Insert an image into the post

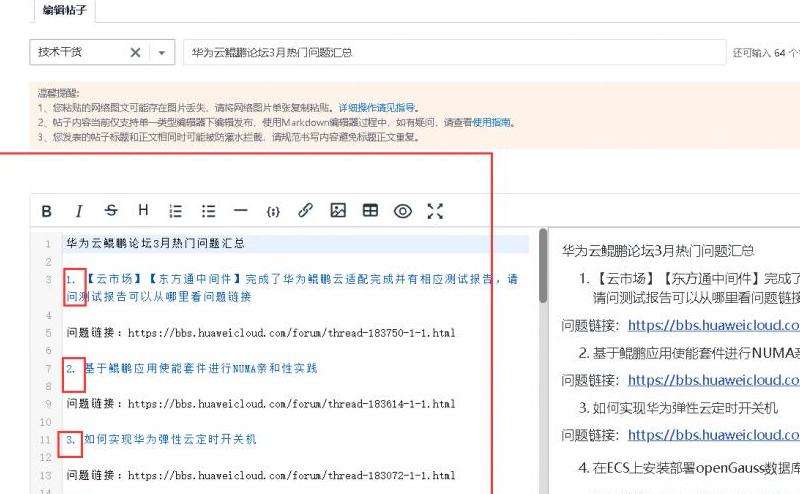pos(338,210)
